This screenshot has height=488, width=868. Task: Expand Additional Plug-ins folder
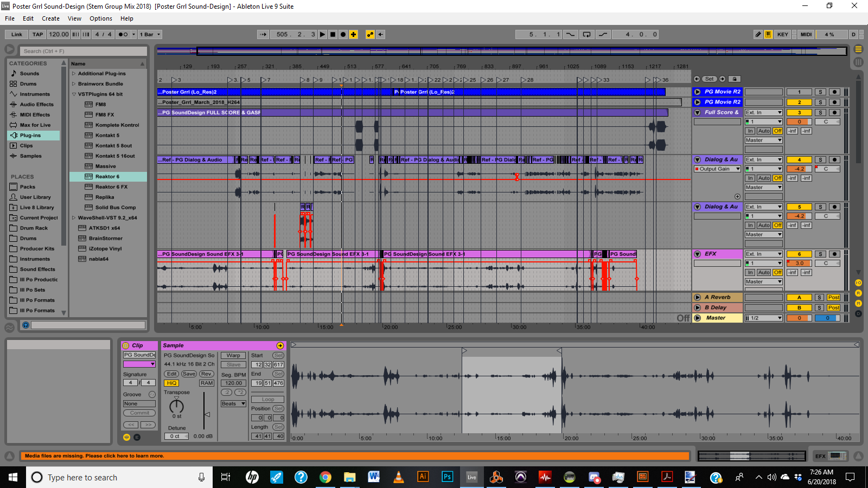(x=74, y=74)
